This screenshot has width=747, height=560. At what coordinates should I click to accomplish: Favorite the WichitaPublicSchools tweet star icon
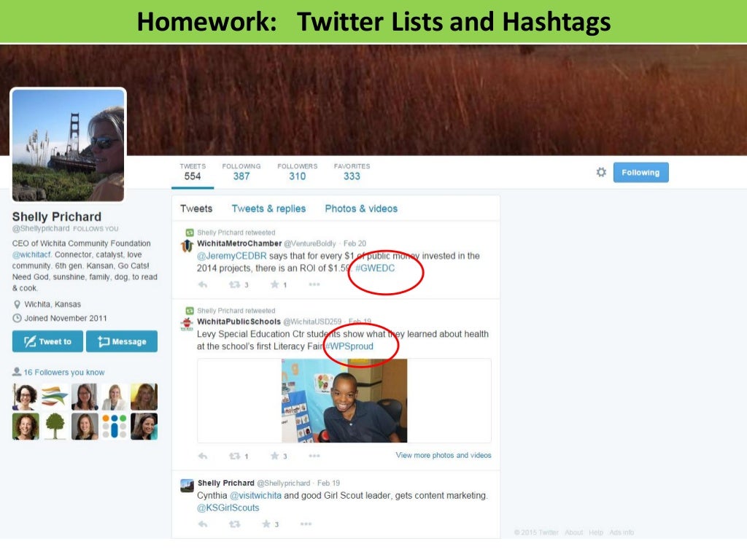point(275,456)
